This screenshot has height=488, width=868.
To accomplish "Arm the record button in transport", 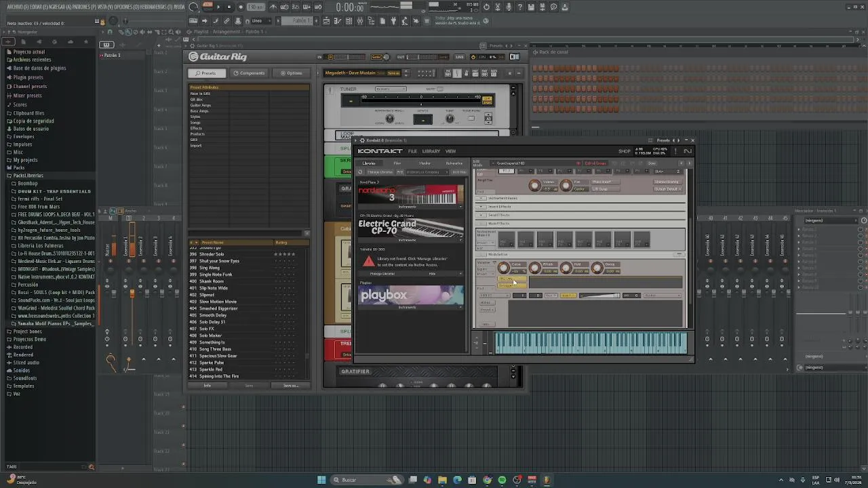I will [x=240, y=7].
